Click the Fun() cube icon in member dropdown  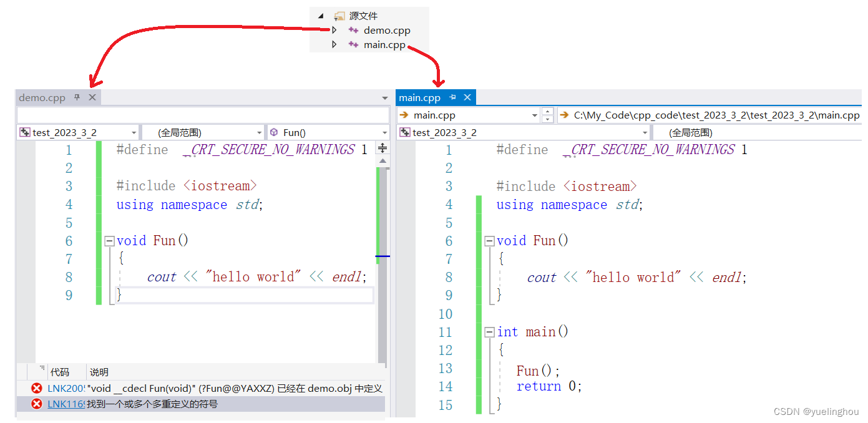point(274,132)
